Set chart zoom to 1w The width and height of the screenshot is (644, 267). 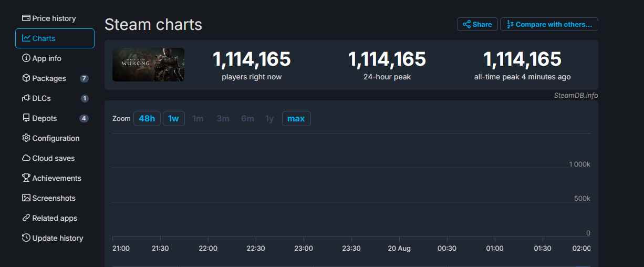tap(173, 119)
